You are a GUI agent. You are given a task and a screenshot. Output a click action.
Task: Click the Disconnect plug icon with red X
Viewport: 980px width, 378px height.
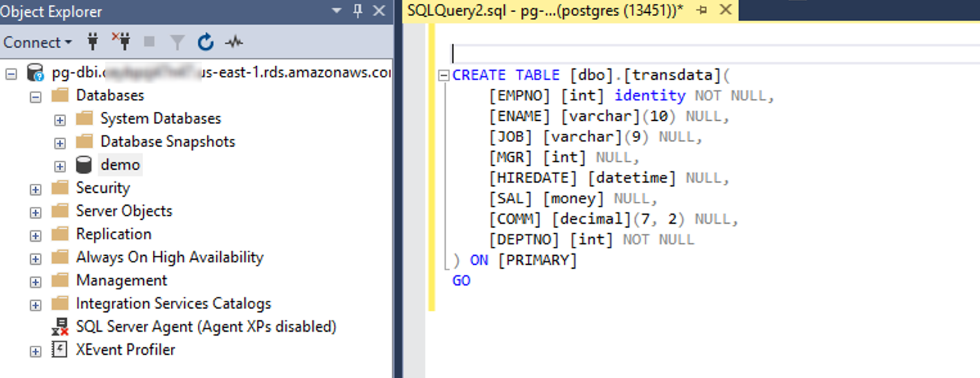click(121, 42)
